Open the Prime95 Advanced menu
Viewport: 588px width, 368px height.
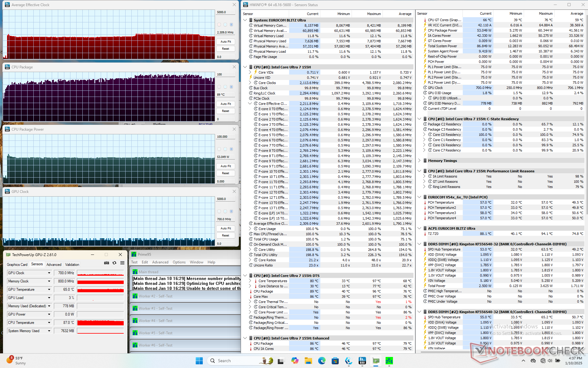(x=160, y=262)
